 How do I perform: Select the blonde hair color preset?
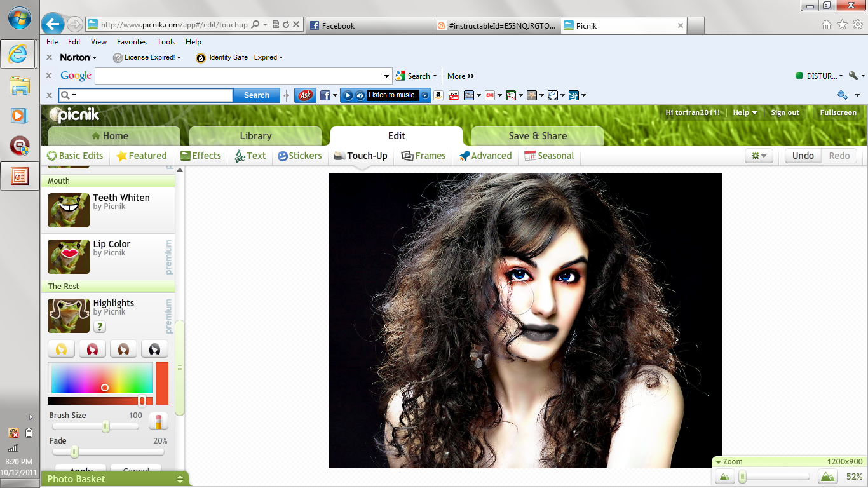62,349
